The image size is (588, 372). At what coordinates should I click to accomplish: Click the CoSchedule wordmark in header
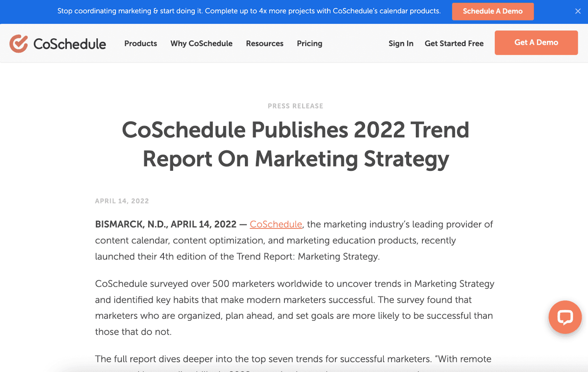point(70,44)
